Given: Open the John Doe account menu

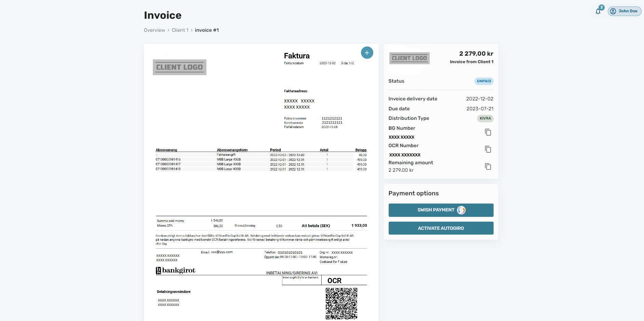Looking at the screenshot, I should [625, 11].
